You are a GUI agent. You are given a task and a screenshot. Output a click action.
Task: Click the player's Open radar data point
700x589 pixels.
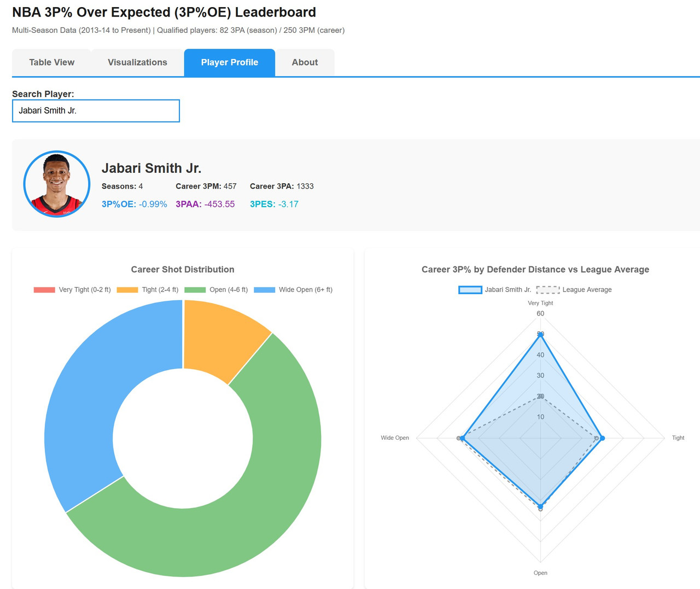point(540,506)
